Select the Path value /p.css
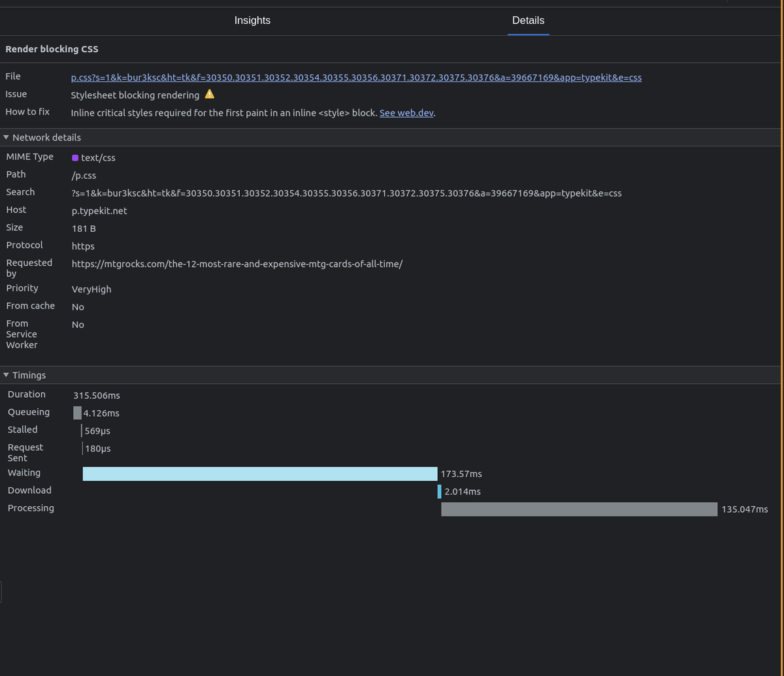This screenshot has width=784, height=676. (x=84, y=175)
